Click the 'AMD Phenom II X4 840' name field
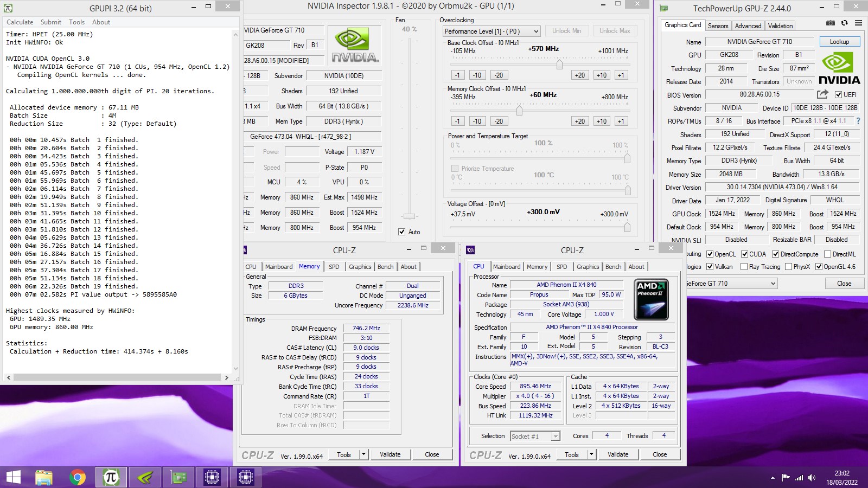 pos(566,285)
